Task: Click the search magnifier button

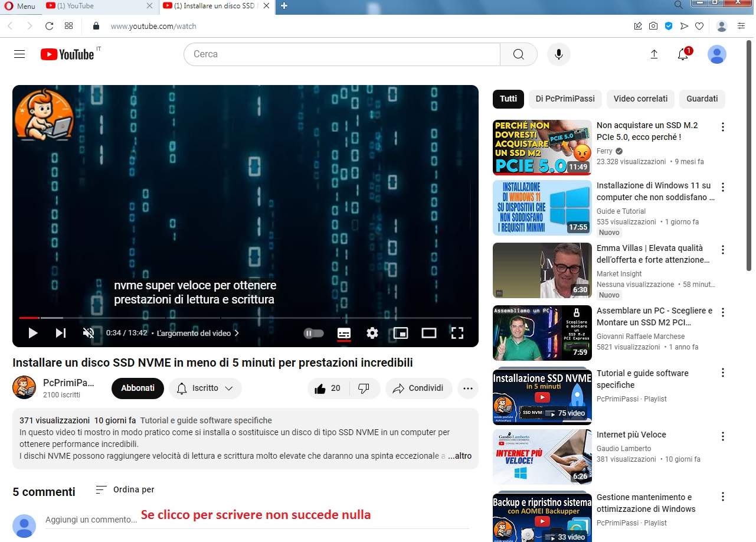Action: click(x=519, y=54)
